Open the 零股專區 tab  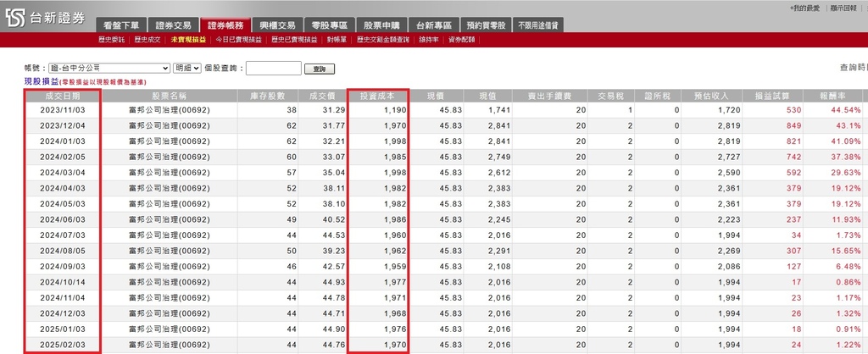click(330, 25)
